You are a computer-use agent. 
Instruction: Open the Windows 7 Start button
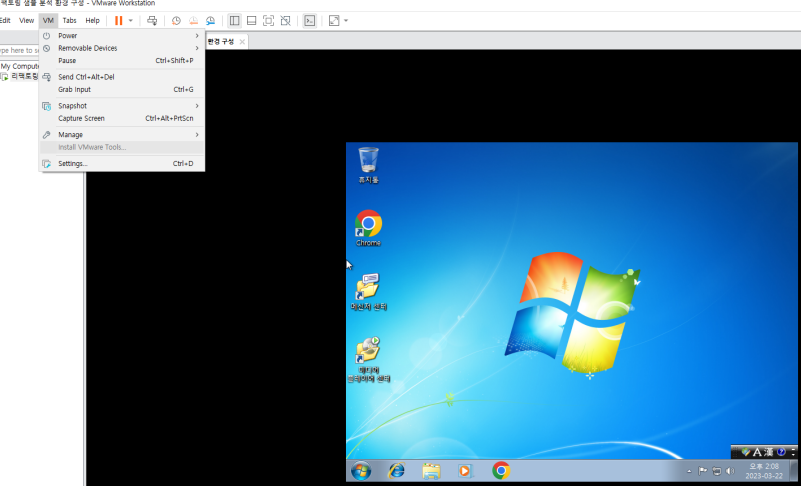tap(361, 471)
